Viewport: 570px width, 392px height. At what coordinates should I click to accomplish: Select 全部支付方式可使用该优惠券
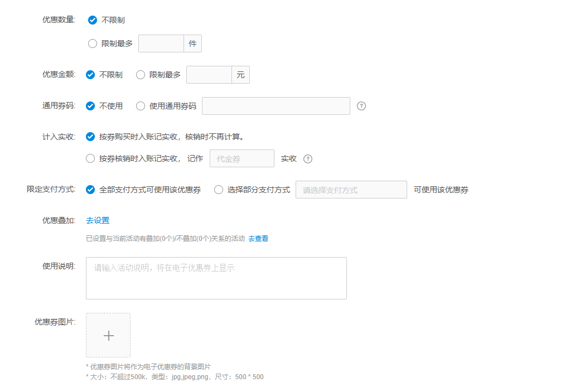pos(90,190)
